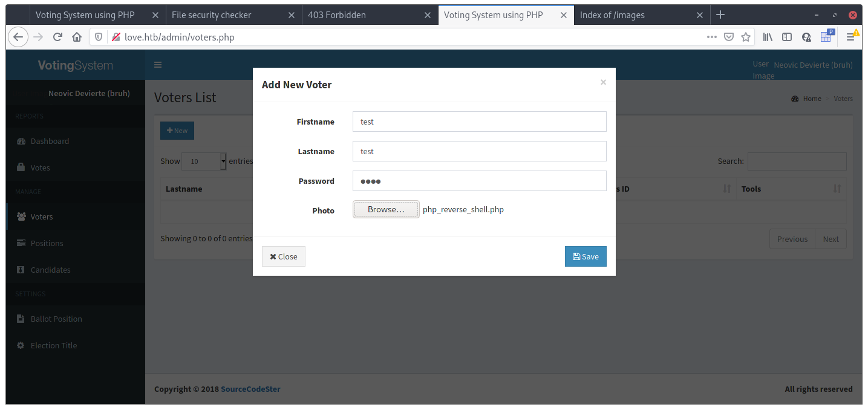Image resolution: width=868 pixels, height=410 pixels.
Task: Open the tracking protection shield icon
Action: coord(99,37)
